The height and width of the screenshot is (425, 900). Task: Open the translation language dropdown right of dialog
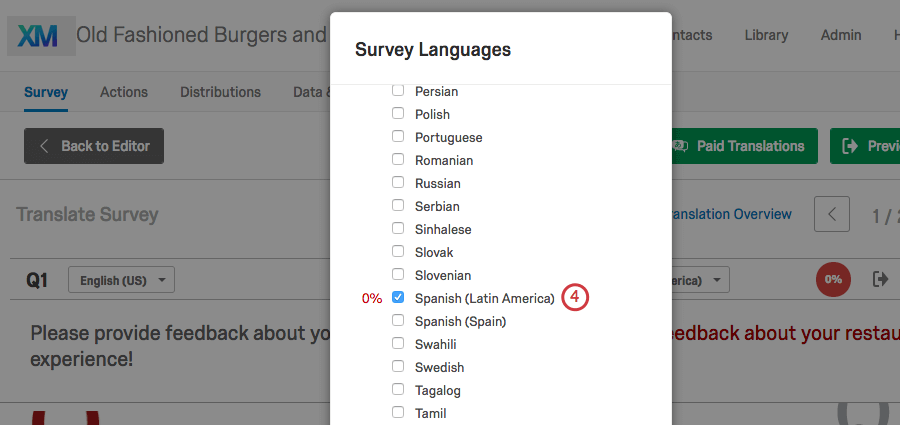click(x=702, y=280)
